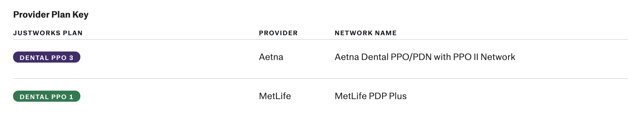The width and height of the screenshot is (644, 133).
Task: Click the Network Name column header
Action: (366, 33)
